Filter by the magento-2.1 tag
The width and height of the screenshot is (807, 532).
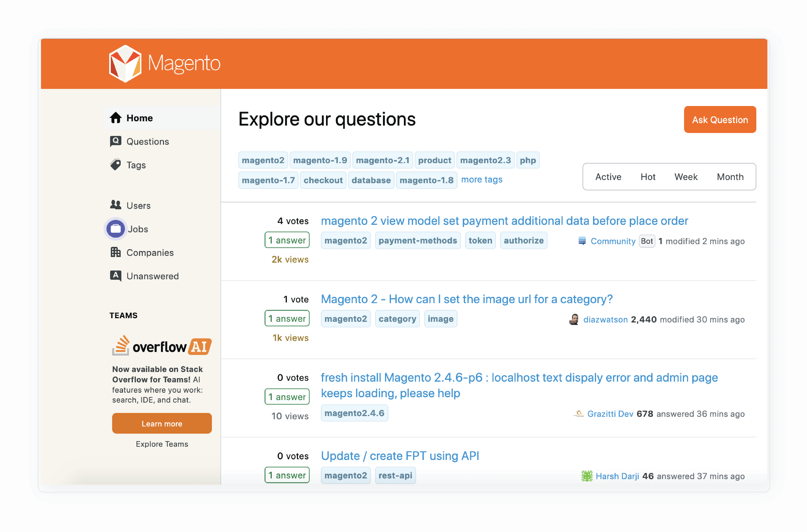tap(383, 160)
